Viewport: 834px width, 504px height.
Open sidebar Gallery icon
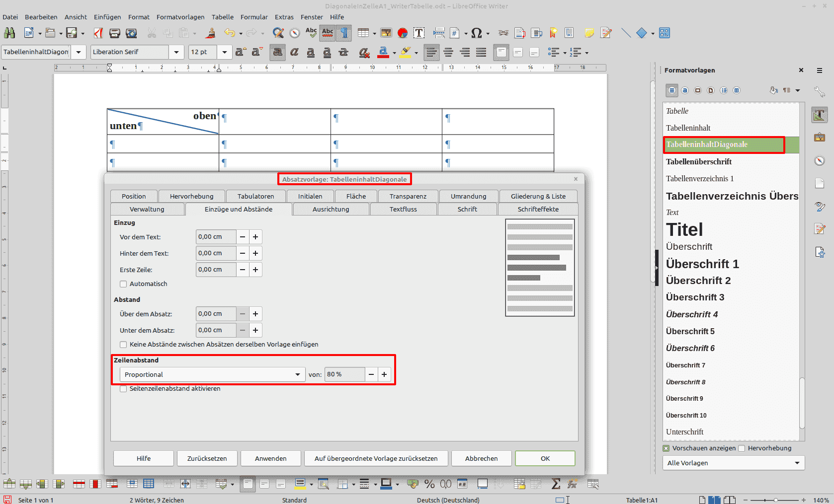pyautogui.click(x=820, y=137)
